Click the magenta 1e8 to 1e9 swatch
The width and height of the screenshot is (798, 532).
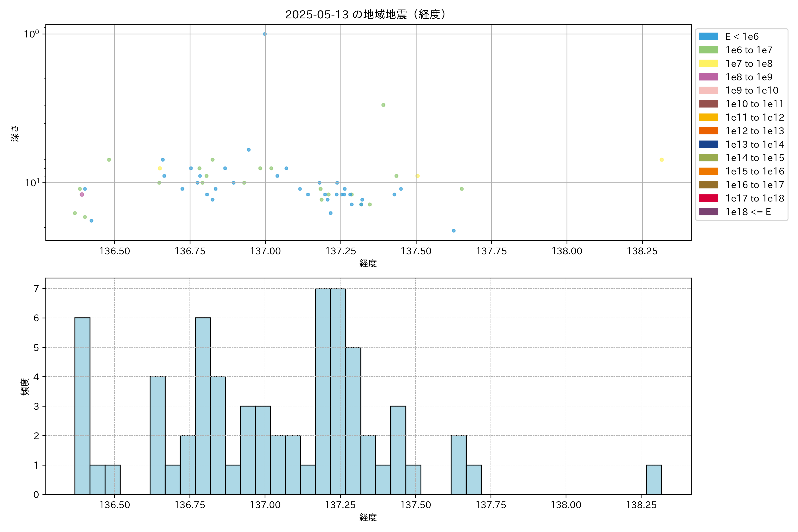point(708,77)
